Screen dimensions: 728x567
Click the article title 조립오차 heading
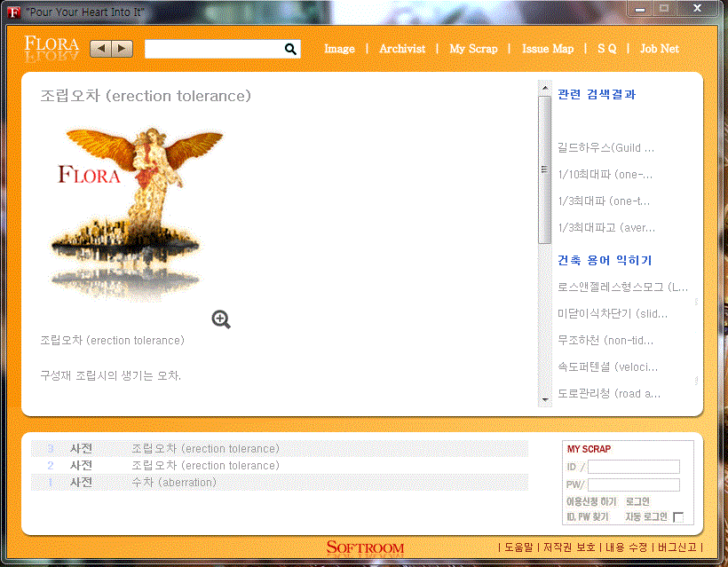point(146,96)
